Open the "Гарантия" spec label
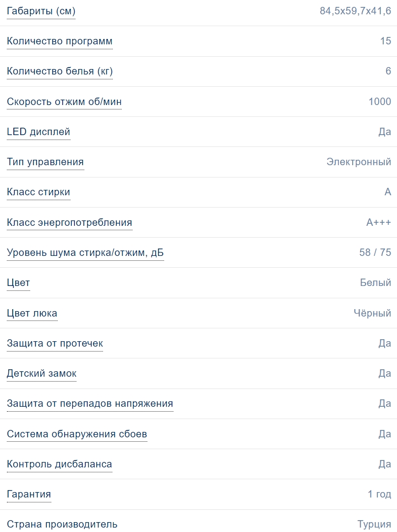Viewport: 397px width, 532px height. point(29,494)
